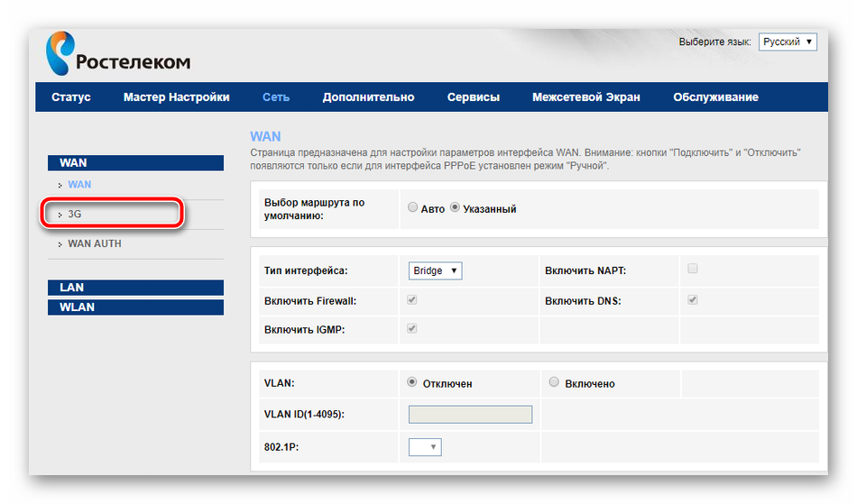Open the Статус menu tab
The height and width of the screenshot is (504, 857).
[71, 97]
